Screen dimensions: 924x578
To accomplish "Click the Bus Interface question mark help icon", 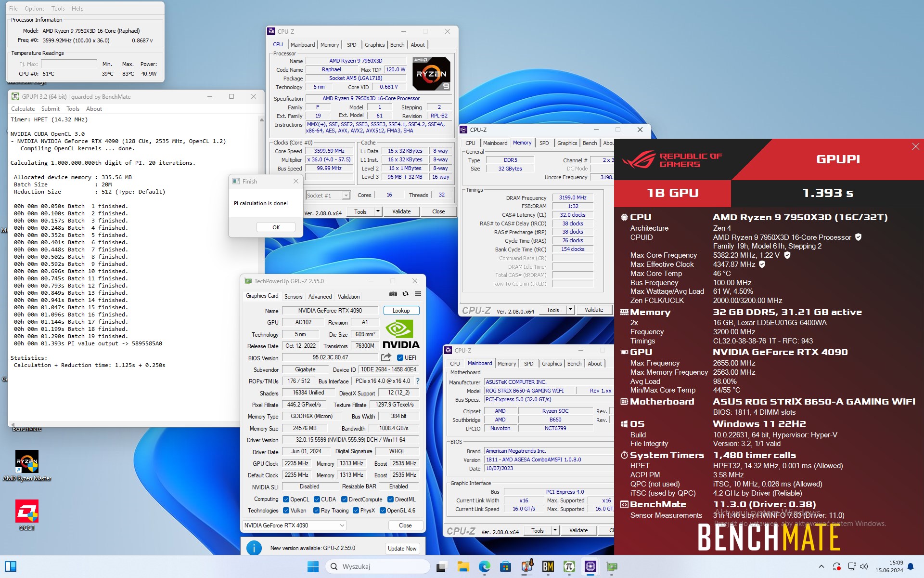I will [x=417, y=381].
